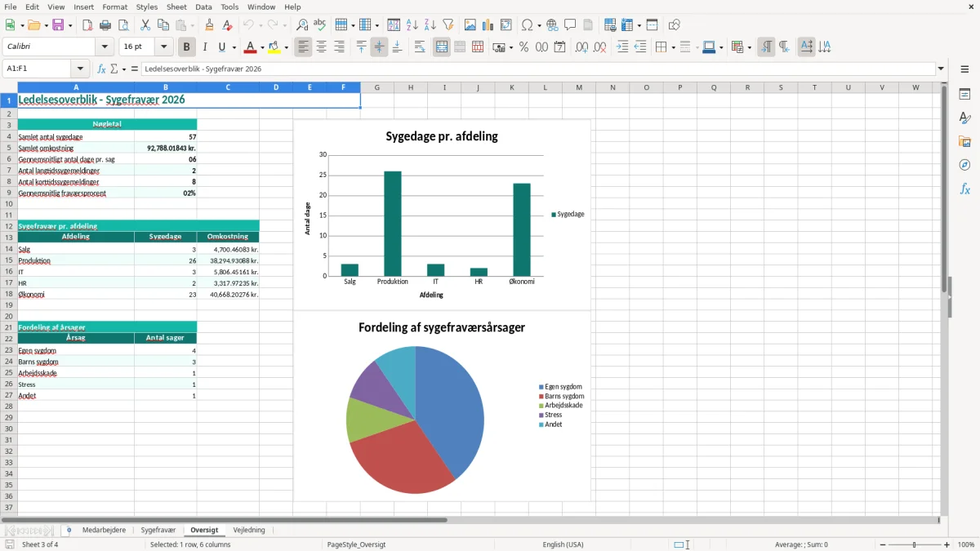Open the sidebar Properties deck

click(x=964, y=95)
